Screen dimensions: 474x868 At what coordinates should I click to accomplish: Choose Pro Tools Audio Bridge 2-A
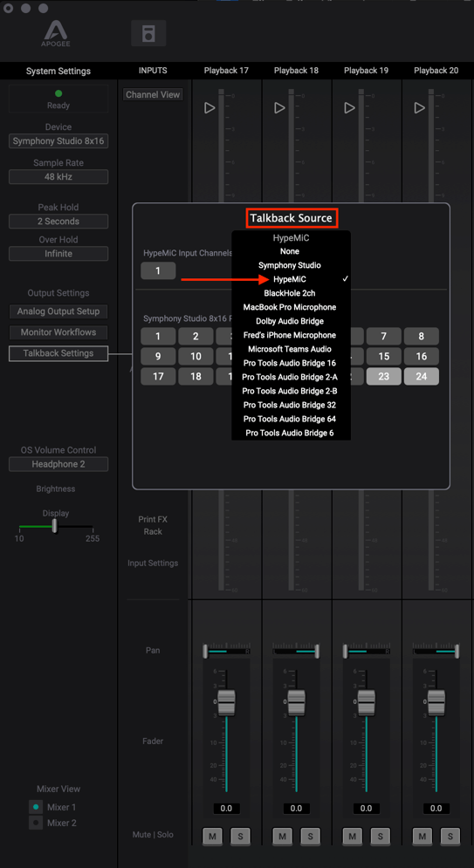[291, 377]
